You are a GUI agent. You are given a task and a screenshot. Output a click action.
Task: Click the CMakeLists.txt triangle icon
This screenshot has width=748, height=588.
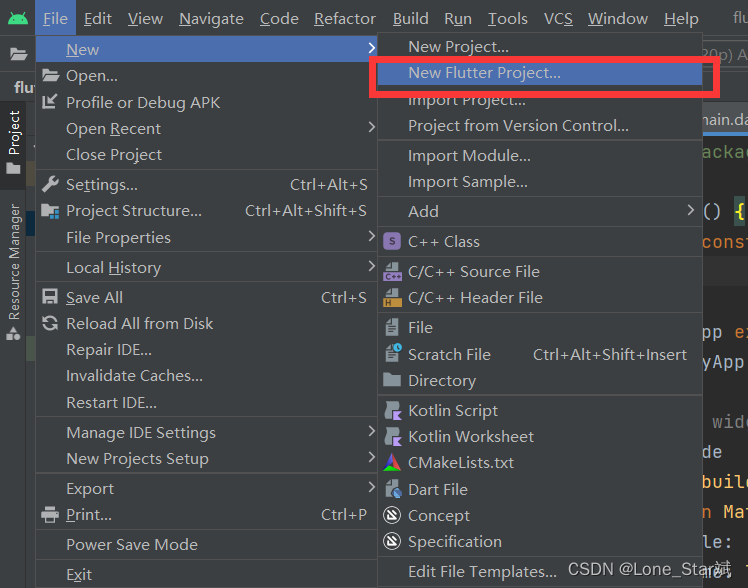tap(392, 463)
